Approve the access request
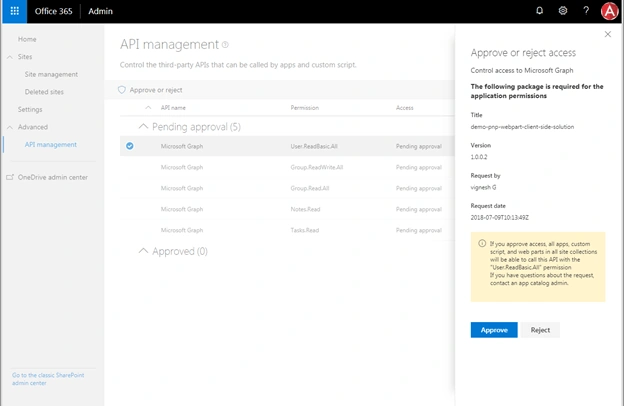The width and height of the screenshot is (624, 406). [494, 330]
